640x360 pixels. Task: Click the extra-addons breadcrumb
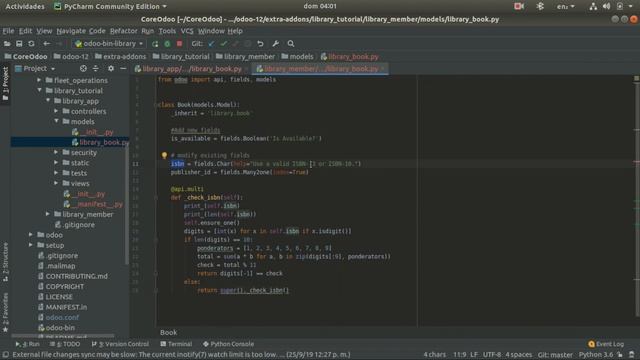coord(120,57)
